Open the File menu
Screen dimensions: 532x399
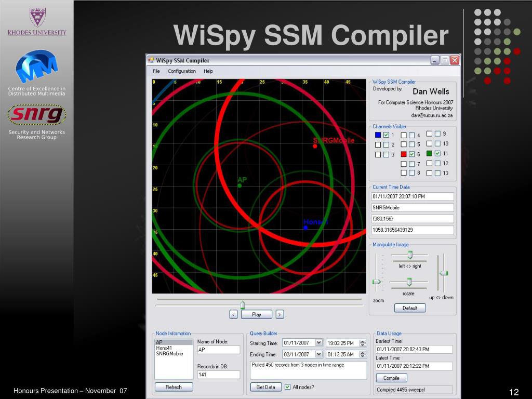pyautogui.click(x=156, y=71)
